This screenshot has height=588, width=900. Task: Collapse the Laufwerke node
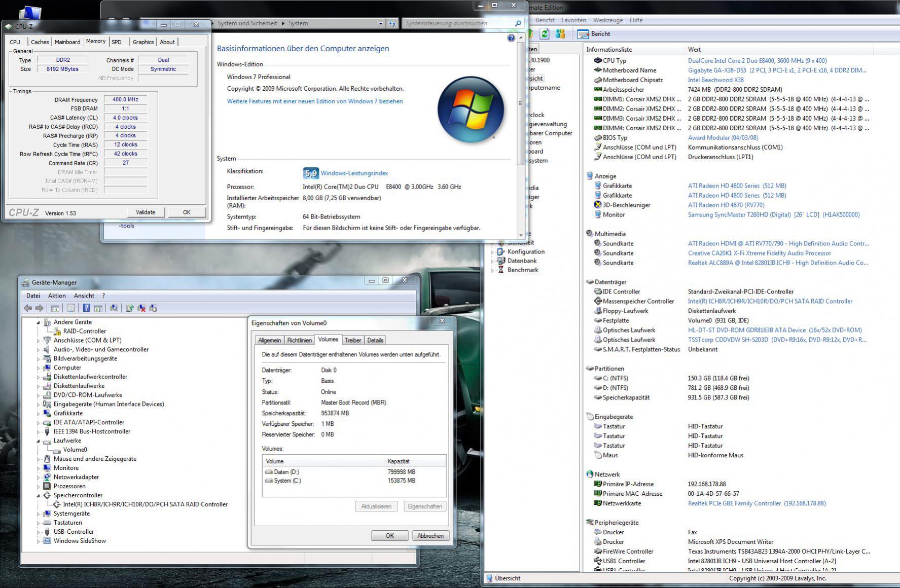coord(38,441)
